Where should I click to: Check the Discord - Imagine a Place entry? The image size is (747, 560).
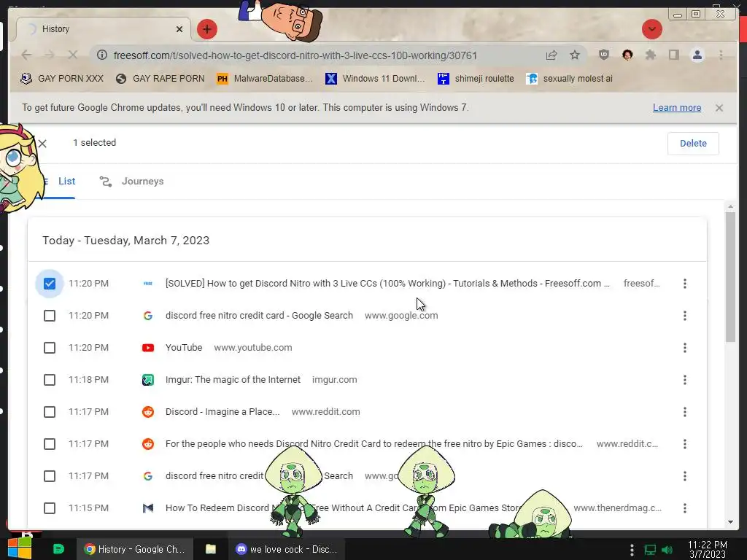point(50,412)
